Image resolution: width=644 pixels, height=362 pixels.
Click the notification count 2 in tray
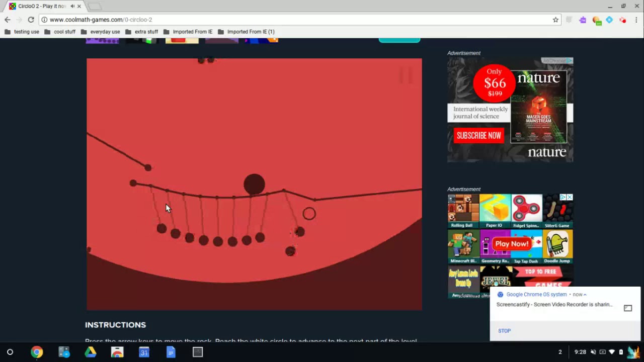[560, 352]
